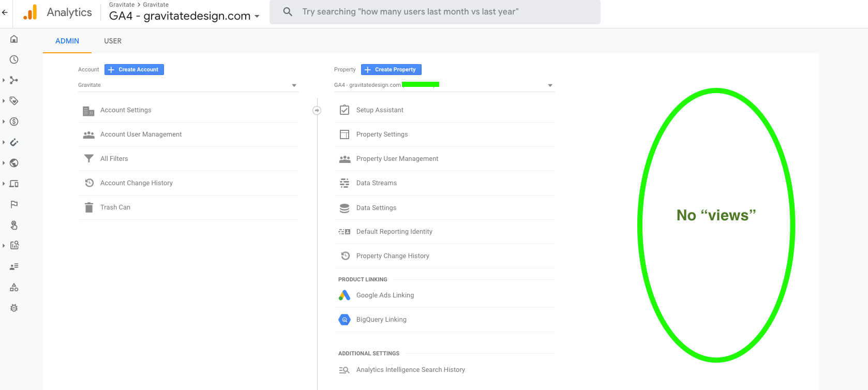This screenshot has height=390, width=868.
Task: Open Engagement via the tag sidebar icon
Action: pos(14,101)
